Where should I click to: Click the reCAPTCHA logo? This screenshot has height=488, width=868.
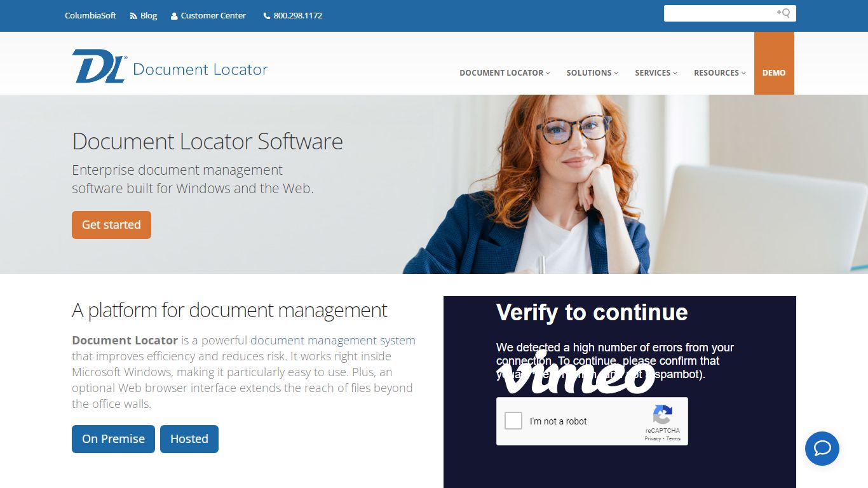coord(663,415)
